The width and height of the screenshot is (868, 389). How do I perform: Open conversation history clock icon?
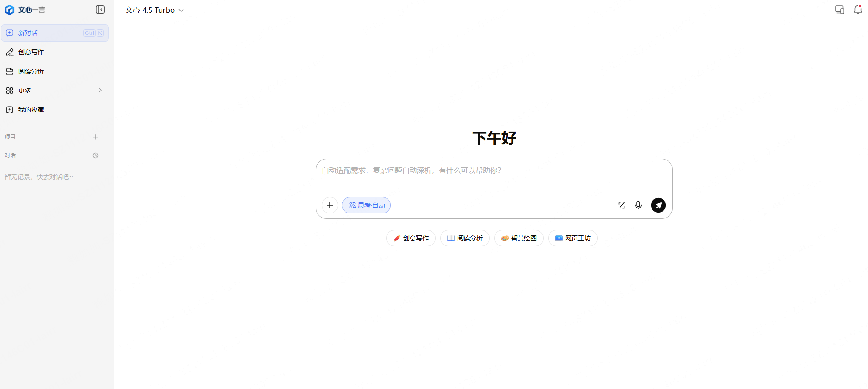click(96, 155)
